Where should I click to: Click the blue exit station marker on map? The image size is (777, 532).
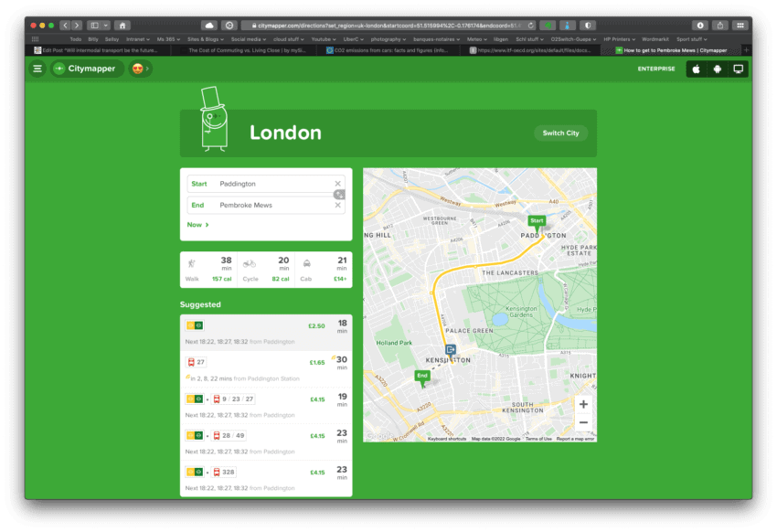(450, 350)
